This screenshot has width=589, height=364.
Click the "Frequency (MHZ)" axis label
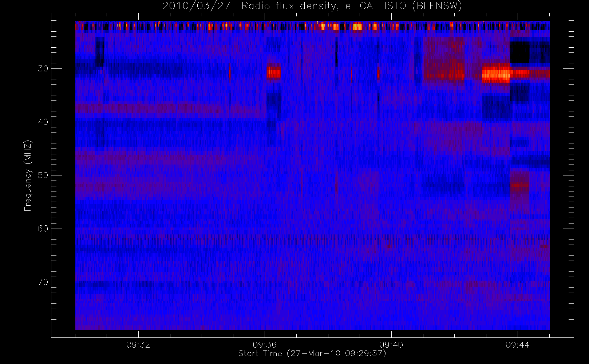(28, 175)
